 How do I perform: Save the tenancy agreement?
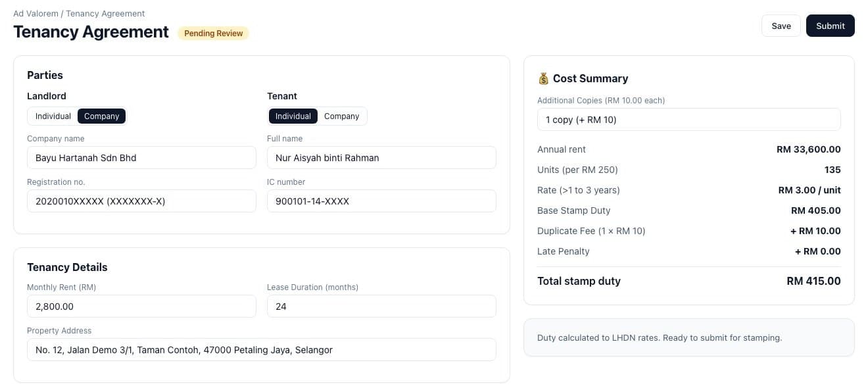pos(781,26)
